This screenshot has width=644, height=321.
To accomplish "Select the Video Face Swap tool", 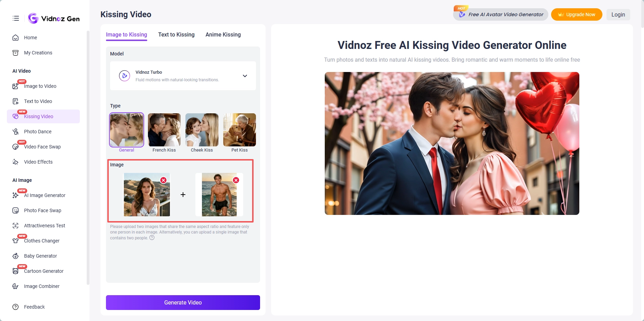I will (42, 146).
